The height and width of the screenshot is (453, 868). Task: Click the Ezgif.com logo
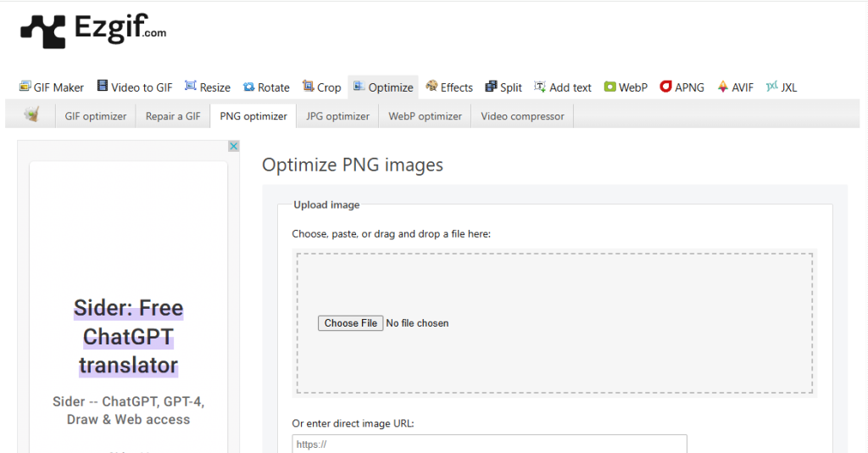coord(93,31)
